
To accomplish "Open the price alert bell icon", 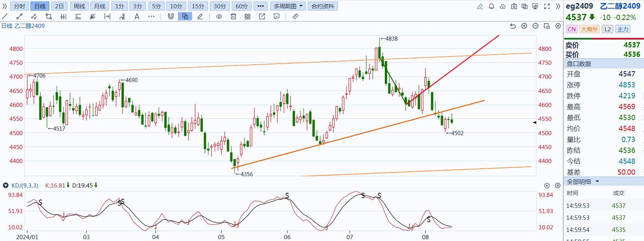I will 491,6.
